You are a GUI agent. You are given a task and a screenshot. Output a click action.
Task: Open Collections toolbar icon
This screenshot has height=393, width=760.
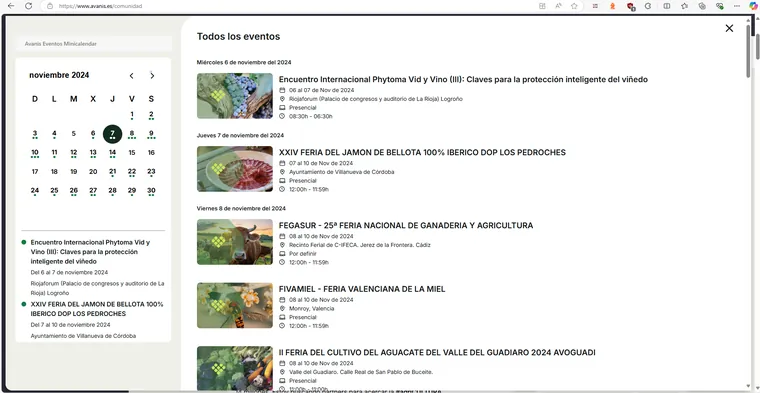[x=702, y=6]
